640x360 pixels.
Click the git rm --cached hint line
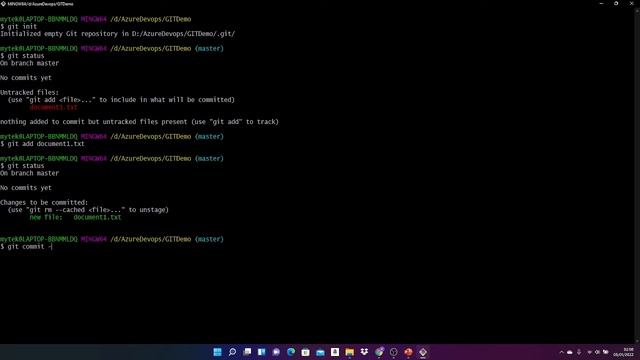pos(88,210)
